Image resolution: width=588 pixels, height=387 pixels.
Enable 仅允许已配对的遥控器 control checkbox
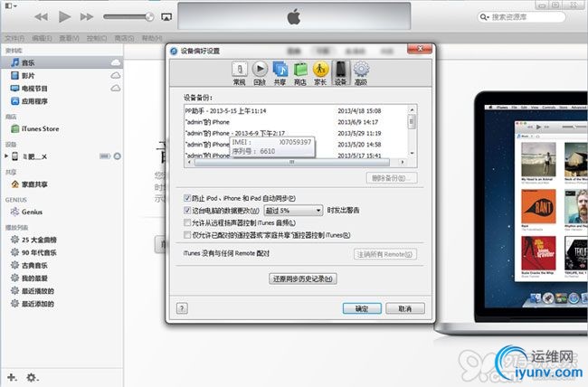(x=187, y=235)
